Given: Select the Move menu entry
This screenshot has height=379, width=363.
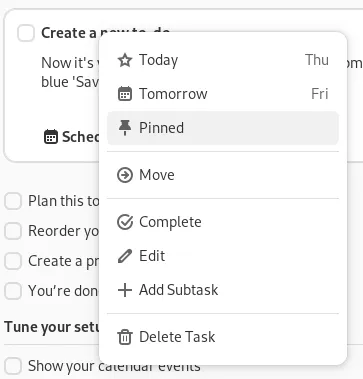Looking at the screenshot, I should point(223,175).
